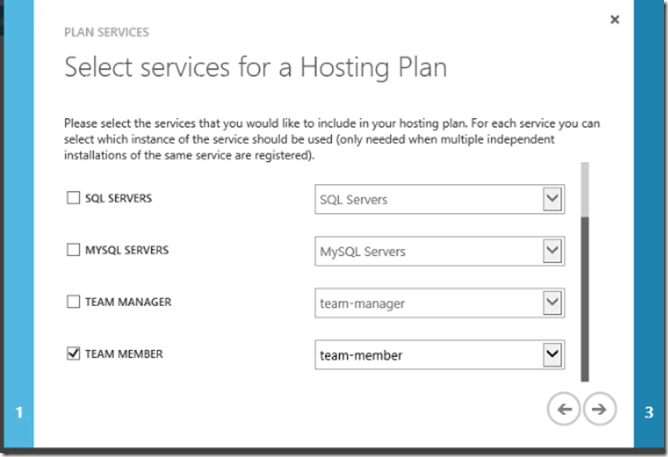Tick the Team Manager checkbox
Image resolution: width=668 pixels, height=457 pixels.
click(73, 301)
